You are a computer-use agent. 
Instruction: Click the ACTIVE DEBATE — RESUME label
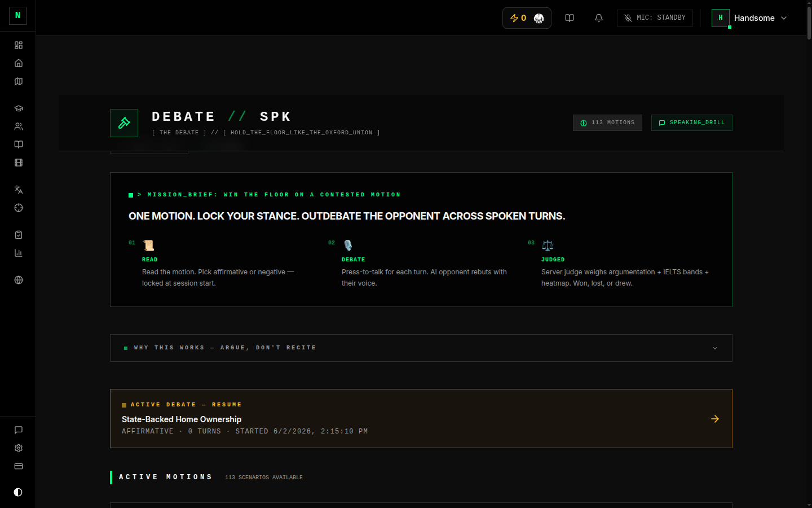tap(186, 405)
